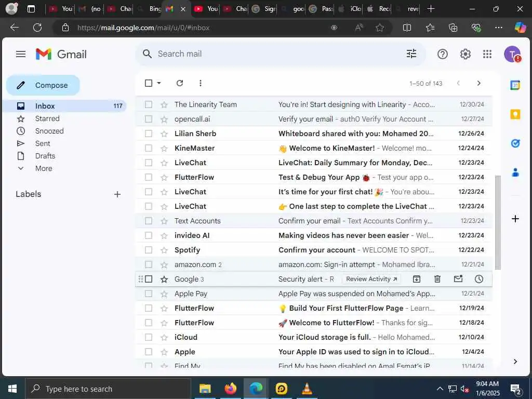Open the select-all dropdown arrow
This screenshot has height=399, width=532.
(x=159, y=83)
